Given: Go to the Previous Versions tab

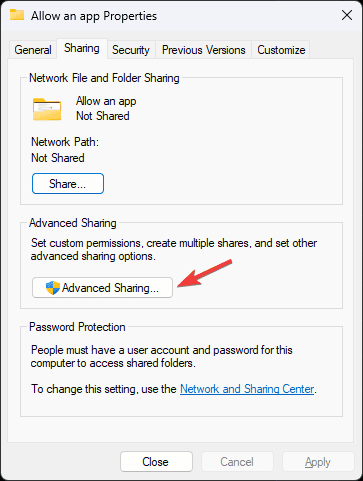Looking at the screenshot, I should (x=203, y=50).
